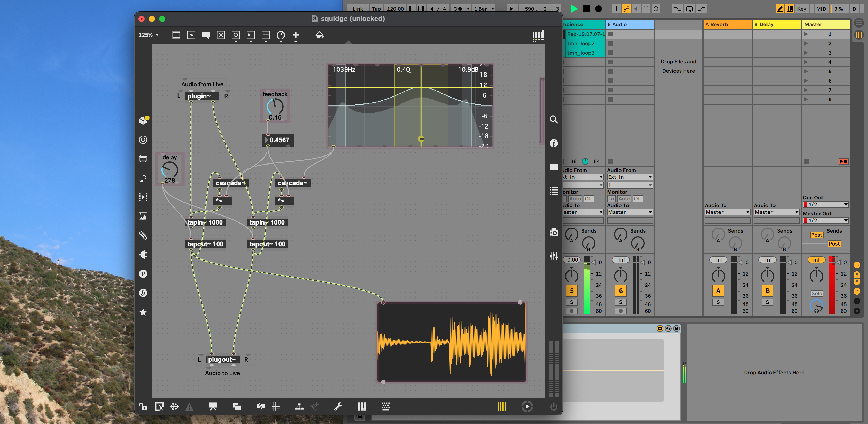Click the Master channel tab
The height and width of the screenshot is (424, 868).
(x=825, y=24)
